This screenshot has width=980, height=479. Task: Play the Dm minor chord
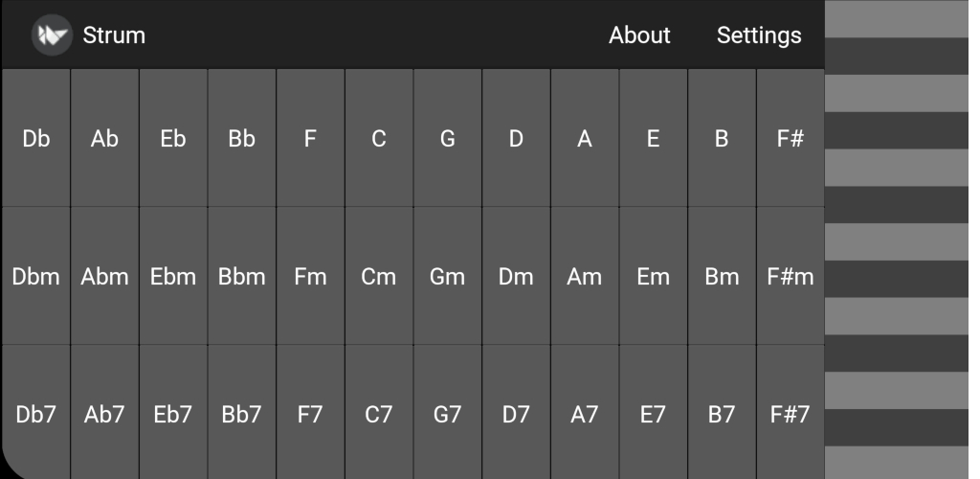(x=516, y=277)
